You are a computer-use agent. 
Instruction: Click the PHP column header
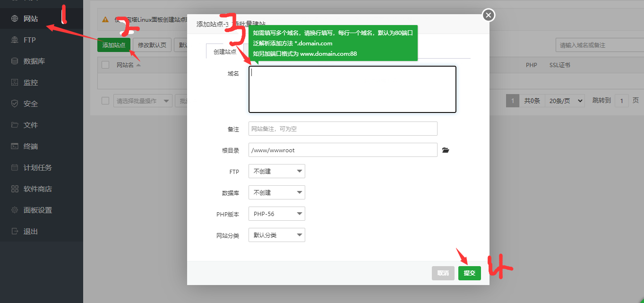532,65
